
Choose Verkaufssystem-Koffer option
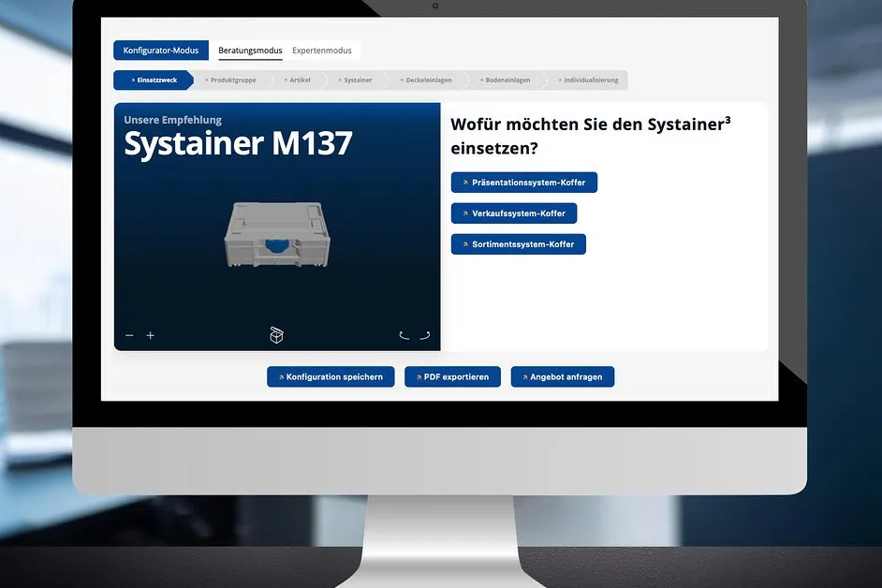(513, 213)
